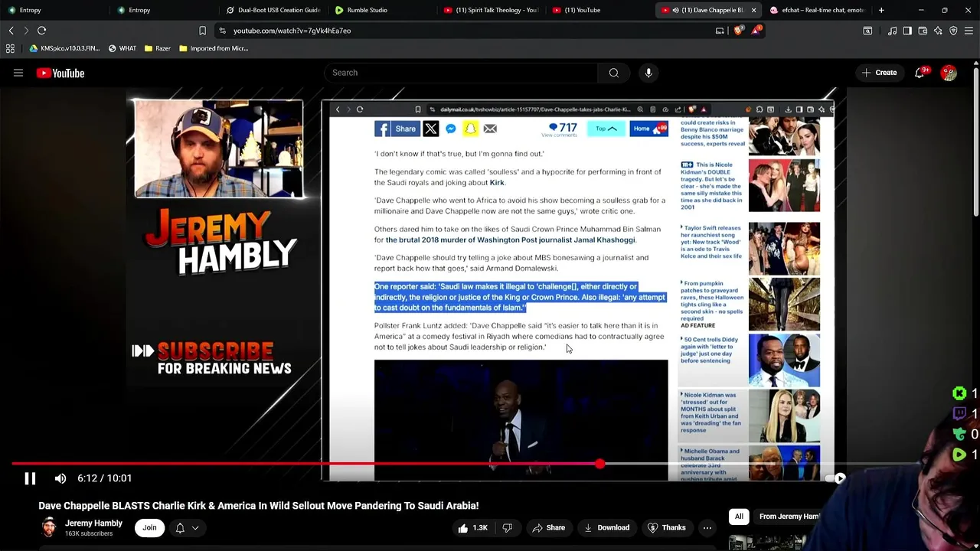Image resolution: width=980 pixels, height=551 pixels.
Task: Focus the YouTube search field
Action: [459, 73]
